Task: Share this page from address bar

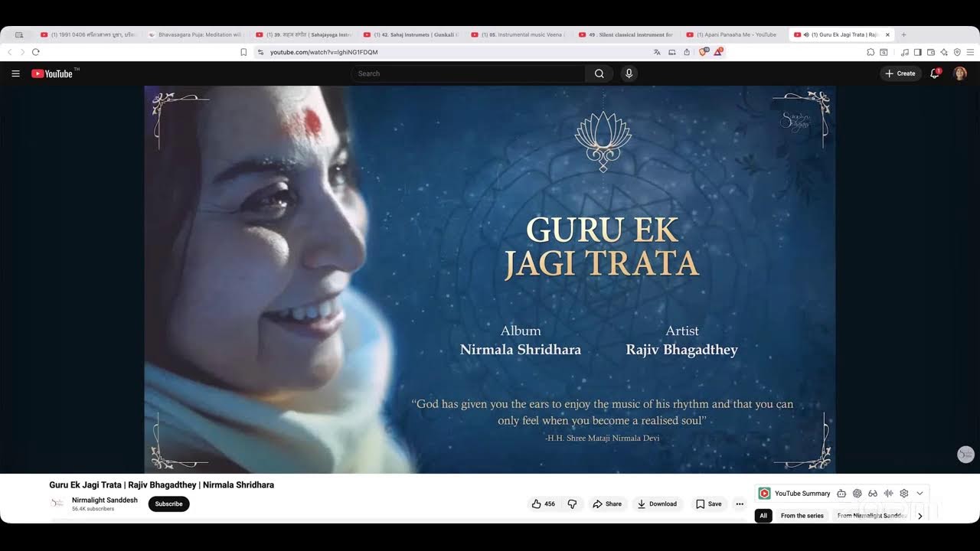Action: [687, 52]
